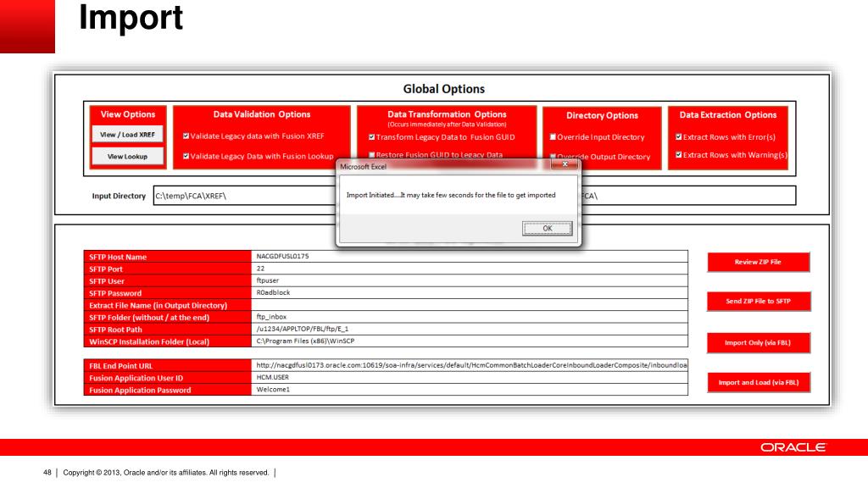Close the Microsoft Excel dialog with X
The width and height of the screenshot is (868, 488).
tap(565, 164)
